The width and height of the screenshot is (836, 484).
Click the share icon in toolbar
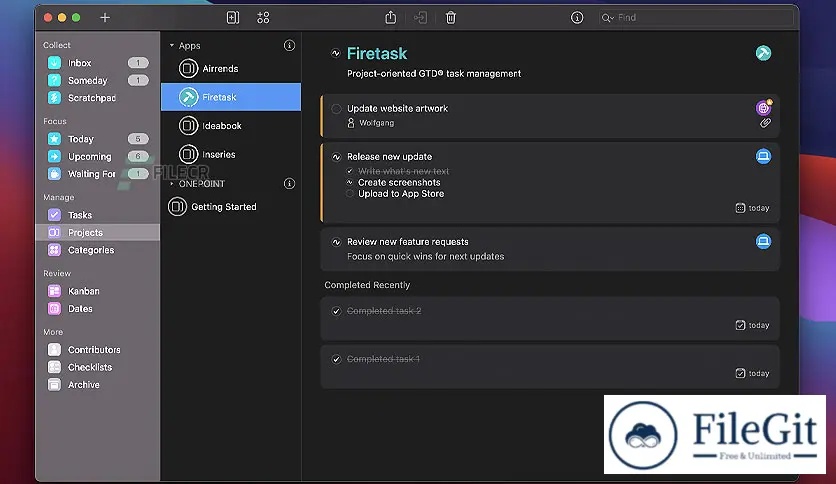391,18
